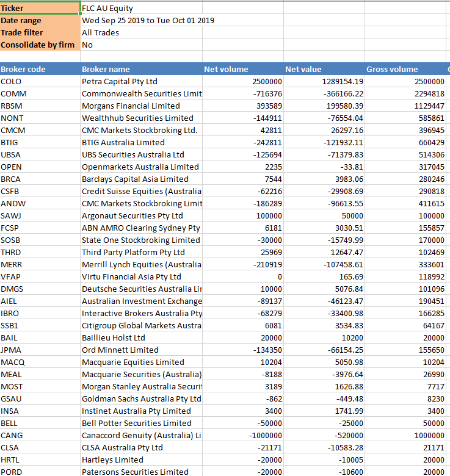The height and width of the screenshot is (476, 450).
Task: Select the 'Date range' label cell
Action: pyautogui.click(x=40, y=20)
